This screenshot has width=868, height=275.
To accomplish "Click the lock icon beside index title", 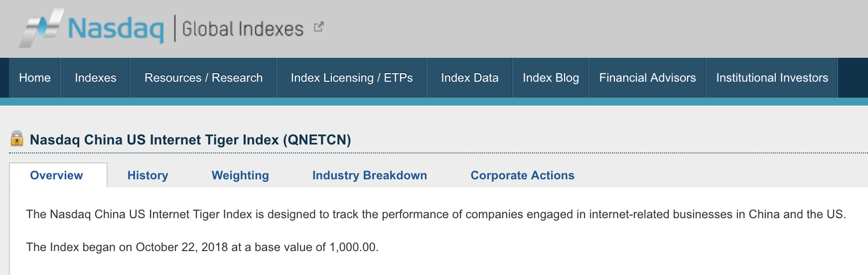I will pos(17,138).
